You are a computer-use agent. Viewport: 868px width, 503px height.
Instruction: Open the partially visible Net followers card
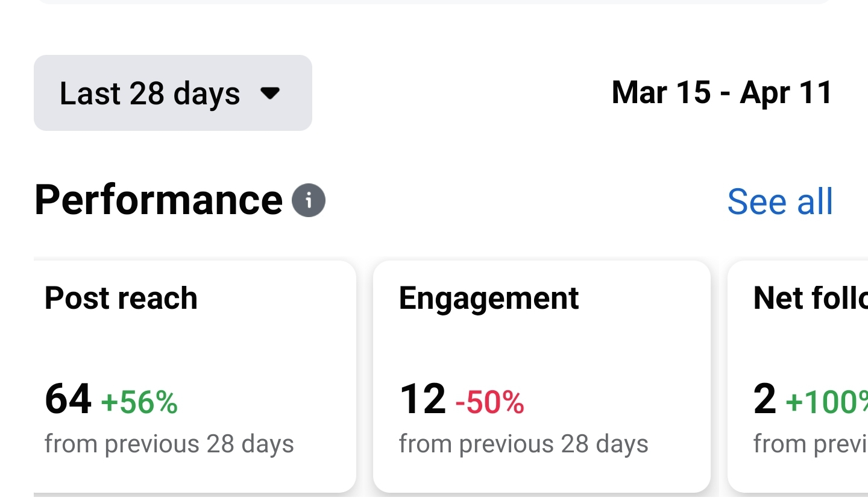click(798, 376)
